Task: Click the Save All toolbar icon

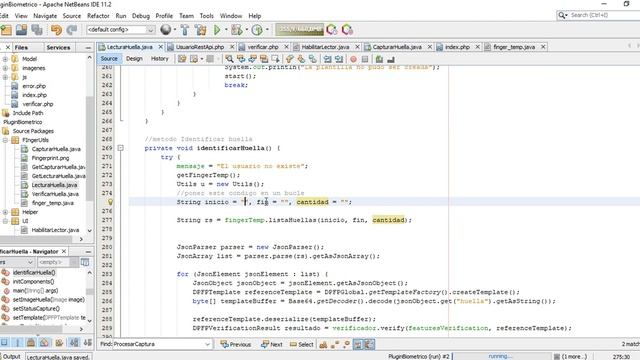Action: coord(37,30)
